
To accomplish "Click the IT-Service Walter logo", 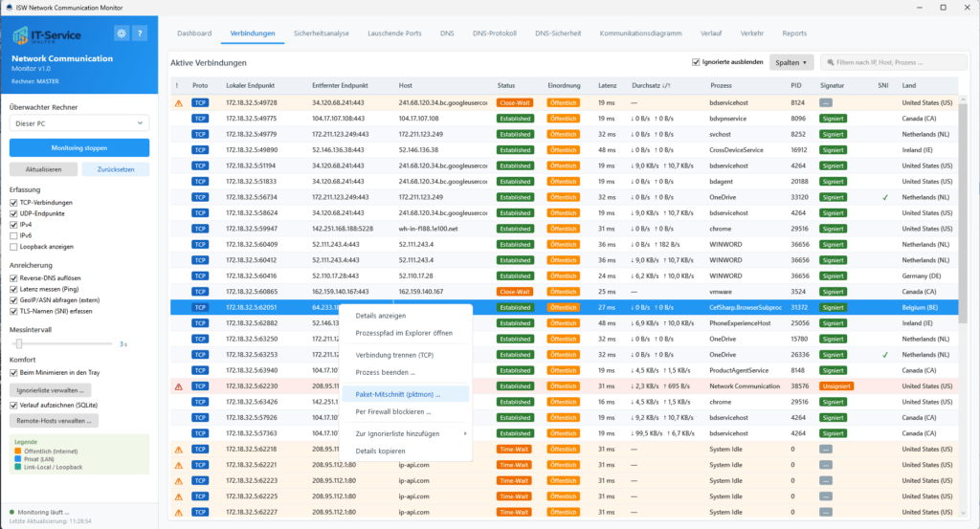I will pyautogui.click(x=47, y=35).
